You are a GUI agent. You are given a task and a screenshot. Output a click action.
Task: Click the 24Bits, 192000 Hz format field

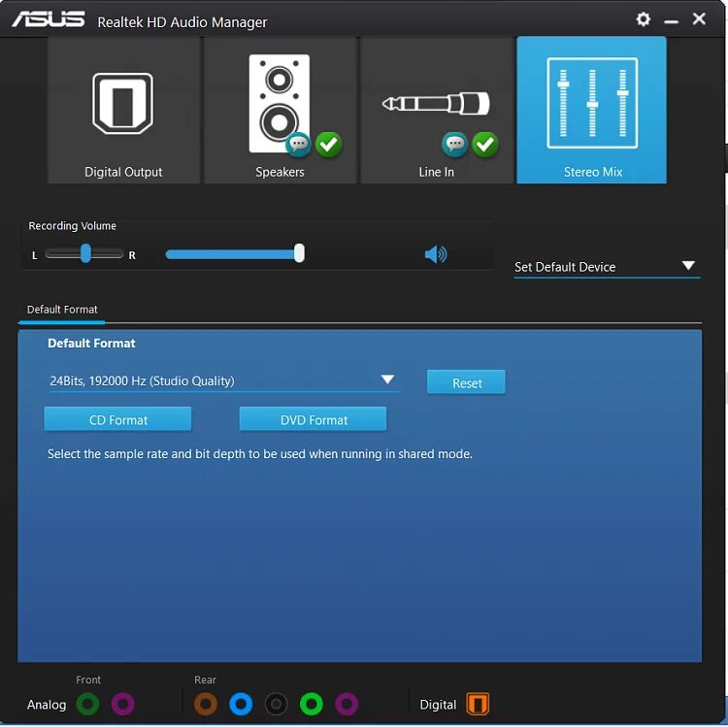224,381
